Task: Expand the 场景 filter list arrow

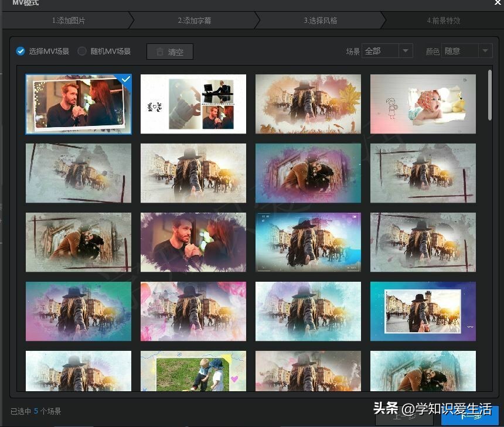Action: tap(406, 51)
